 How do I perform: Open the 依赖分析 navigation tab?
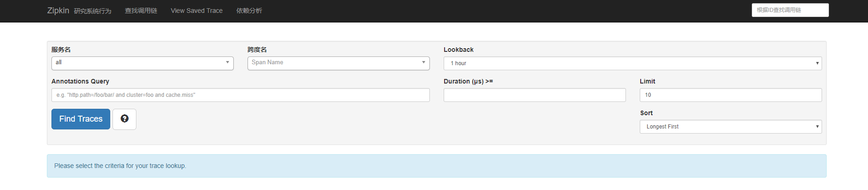coord(249,11)
